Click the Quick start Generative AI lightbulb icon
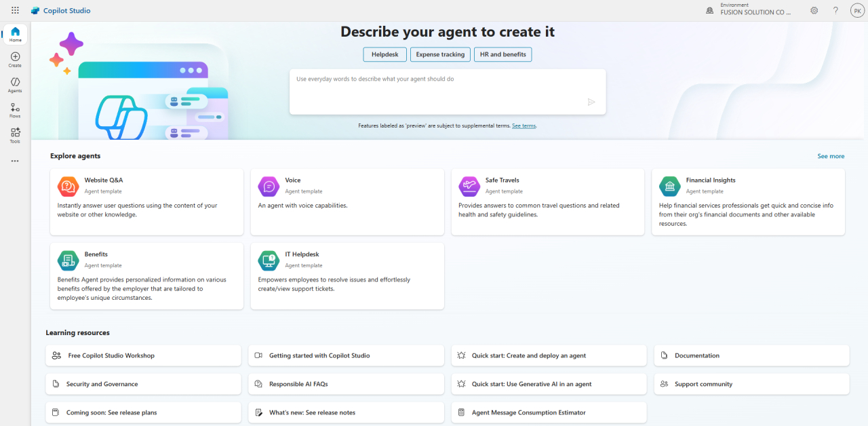This screenshot has height=426, width=868. pyautogui.click(x=462, y=384)
